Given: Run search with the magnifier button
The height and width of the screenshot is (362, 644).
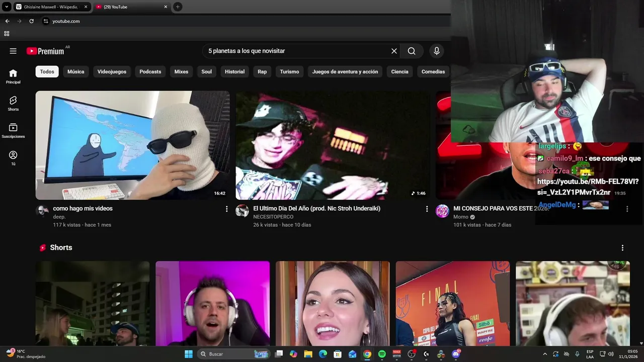Looking at the screenshot, I should coord(412,51).
